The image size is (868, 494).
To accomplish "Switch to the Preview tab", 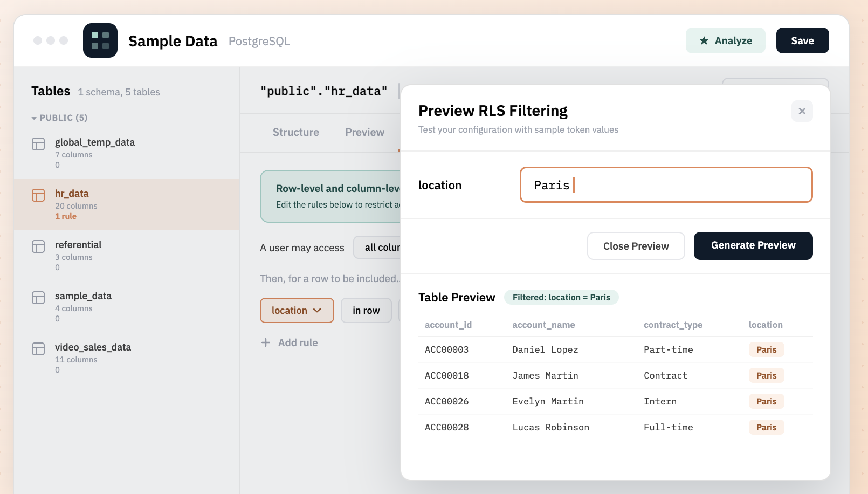I will coord(365,132).
